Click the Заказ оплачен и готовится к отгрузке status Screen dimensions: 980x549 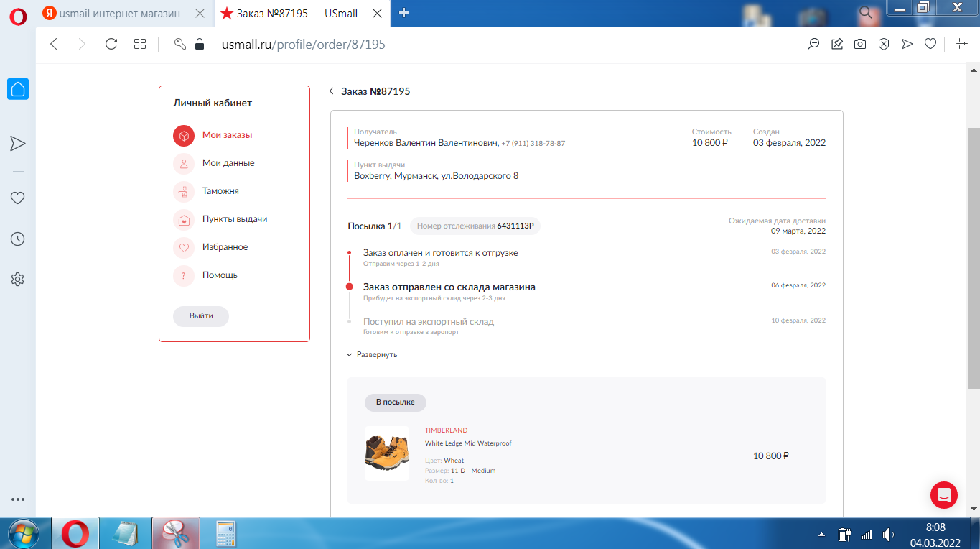point(440,253)
